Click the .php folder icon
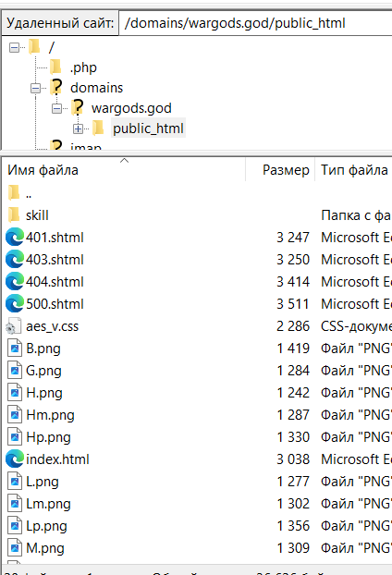392x575 pixels. pos(55,67)
